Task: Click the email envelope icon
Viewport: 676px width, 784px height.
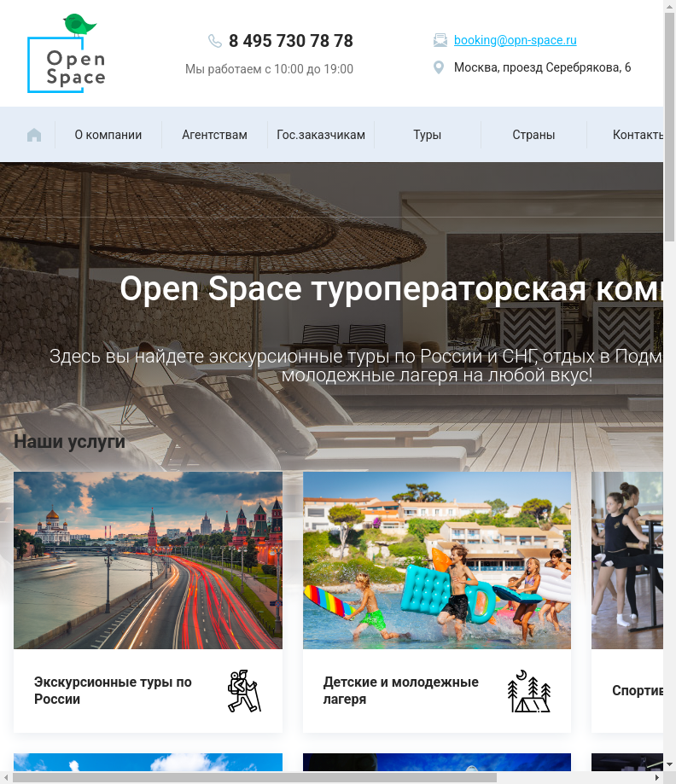Action: [440, 40]
